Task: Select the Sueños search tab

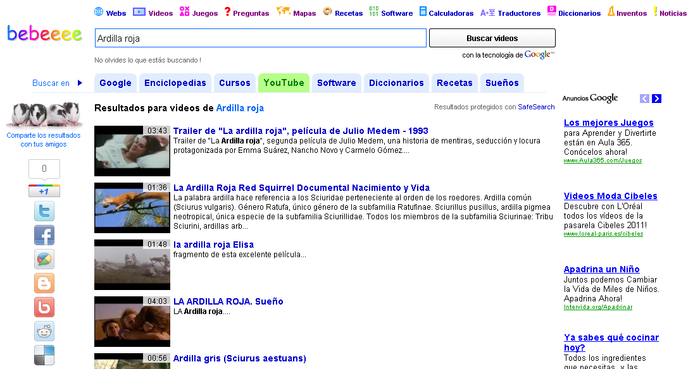Action: pyautogui.click(x=502, y=83)
